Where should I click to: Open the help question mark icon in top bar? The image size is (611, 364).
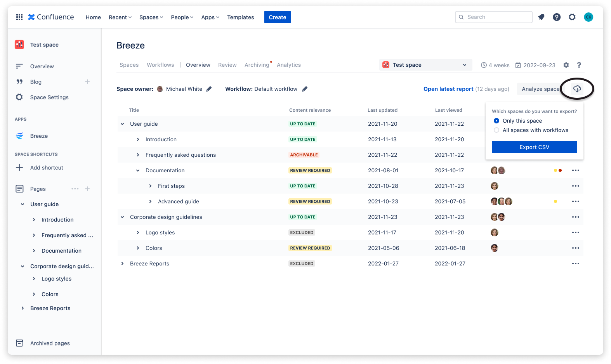coord(557,17)
